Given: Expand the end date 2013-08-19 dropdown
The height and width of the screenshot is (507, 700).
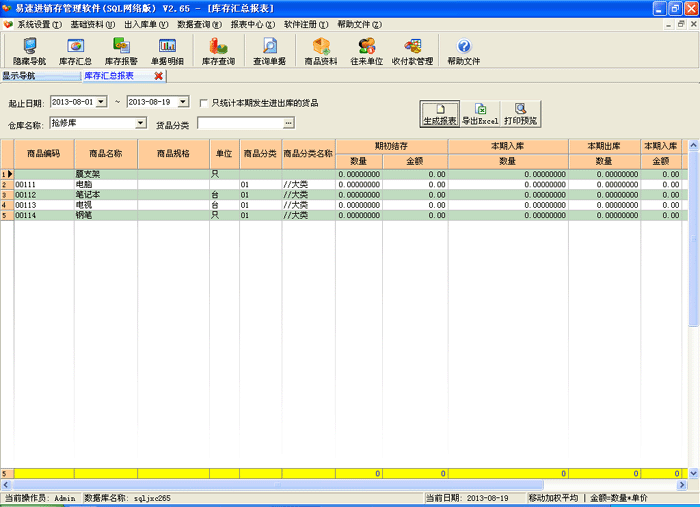Looking at the screenshot, I should [x=183, y=102].
